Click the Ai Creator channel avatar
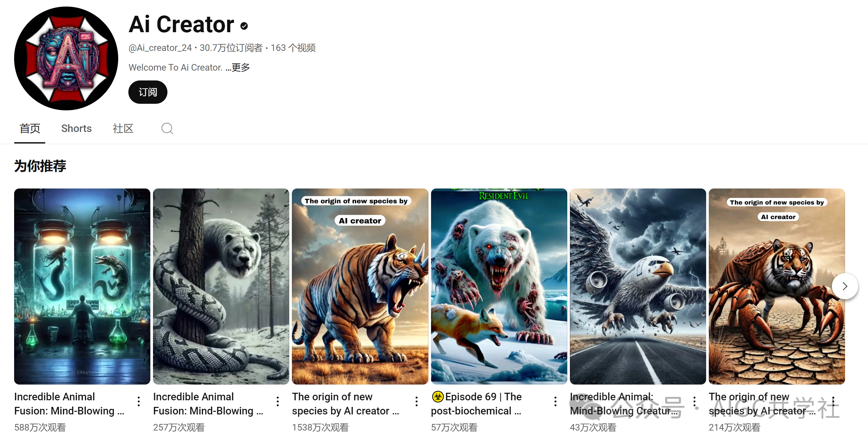Viewport: 868px width, 443px height. [x=66, y=58]
